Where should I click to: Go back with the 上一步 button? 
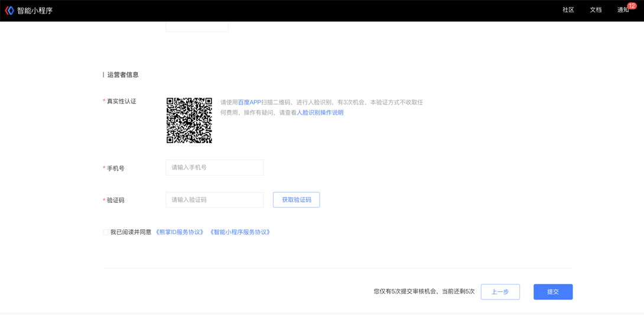(x=500, y=292)
